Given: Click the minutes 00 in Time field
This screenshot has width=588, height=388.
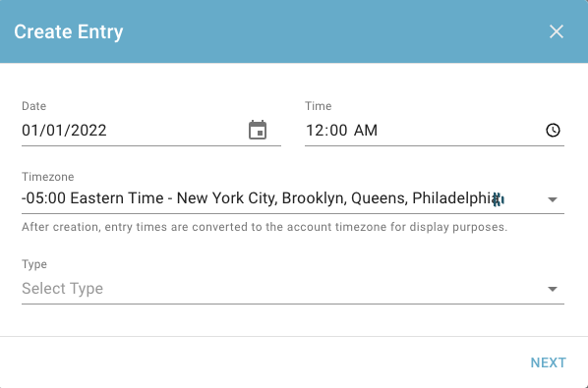Looking at the screenshot, I should point(338,131).
